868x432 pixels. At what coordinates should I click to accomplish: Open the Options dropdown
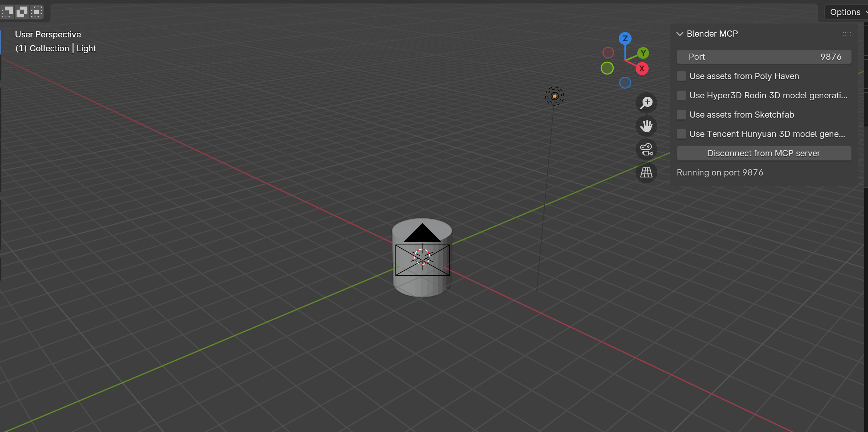click(x=846, y=12)
